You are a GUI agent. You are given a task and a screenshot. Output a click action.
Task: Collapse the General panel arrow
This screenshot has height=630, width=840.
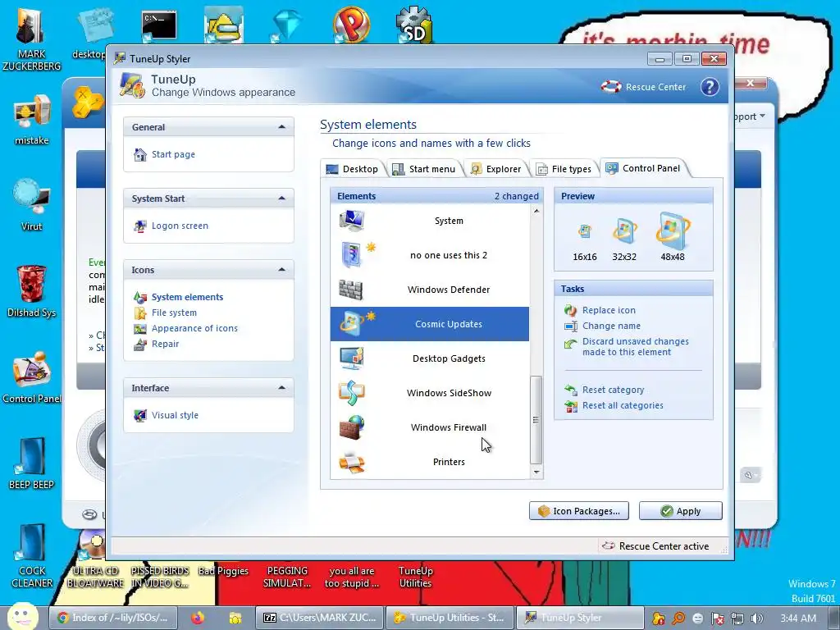pos(282,127)
